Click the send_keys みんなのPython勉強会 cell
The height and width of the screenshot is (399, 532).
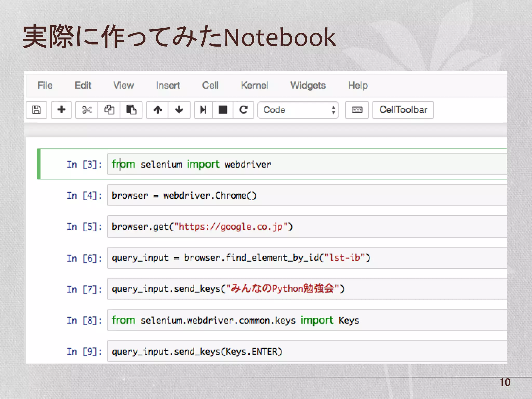click(307, 289)
